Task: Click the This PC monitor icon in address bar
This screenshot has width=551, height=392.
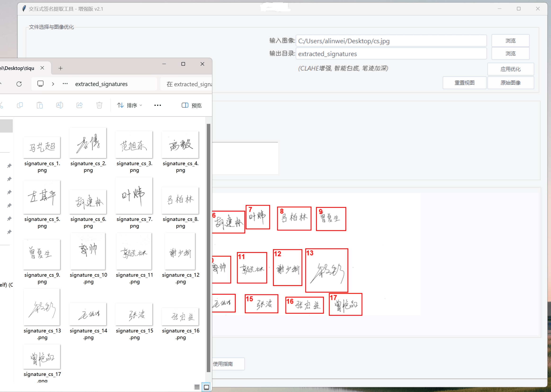Action: 40,84
